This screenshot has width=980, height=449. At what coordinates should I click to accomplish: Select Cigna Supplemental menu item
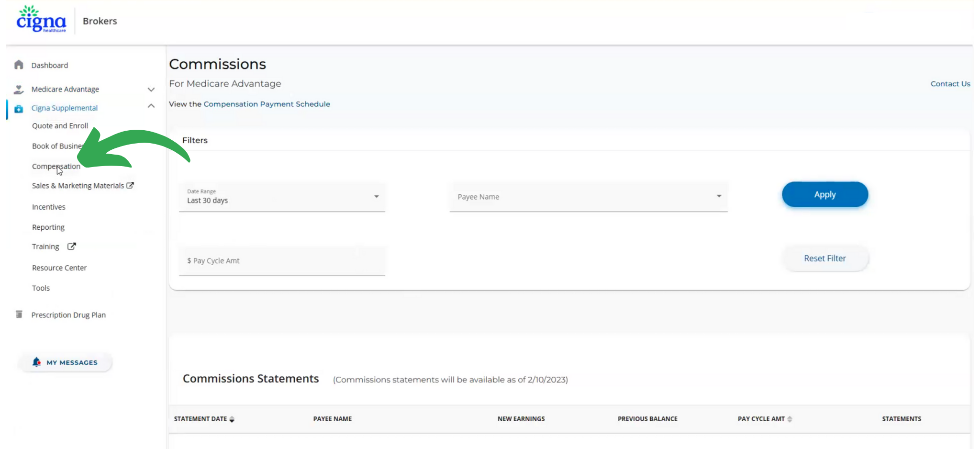coord(65,108)
